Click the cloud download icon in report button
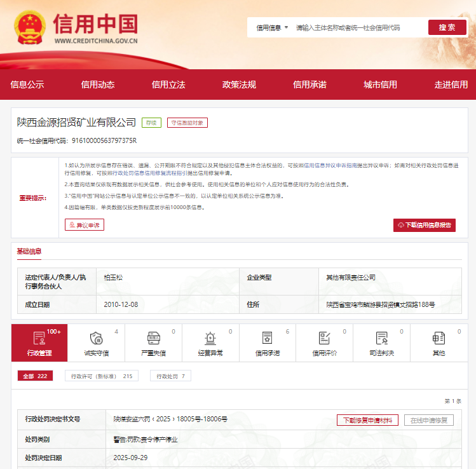The image size is (476, 469). [x=401, y=225]
